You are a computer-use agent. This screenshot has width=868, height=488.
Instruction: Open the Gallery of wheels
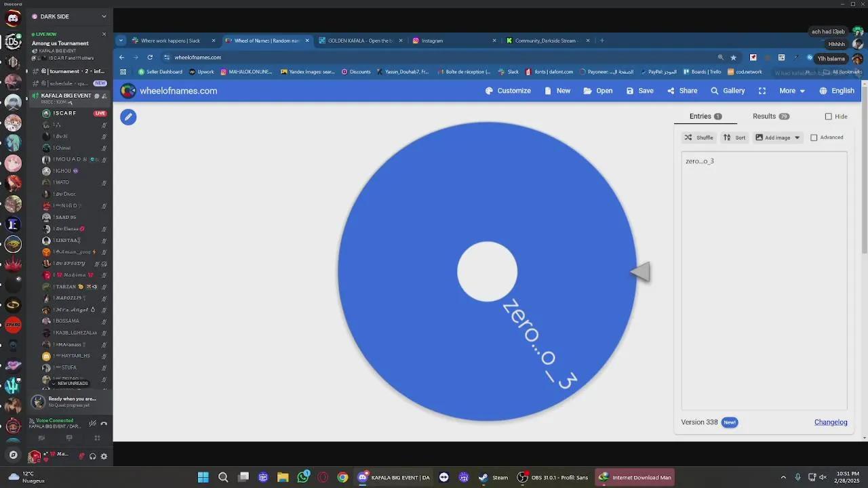pyautogui.click(x=728, y=91)
